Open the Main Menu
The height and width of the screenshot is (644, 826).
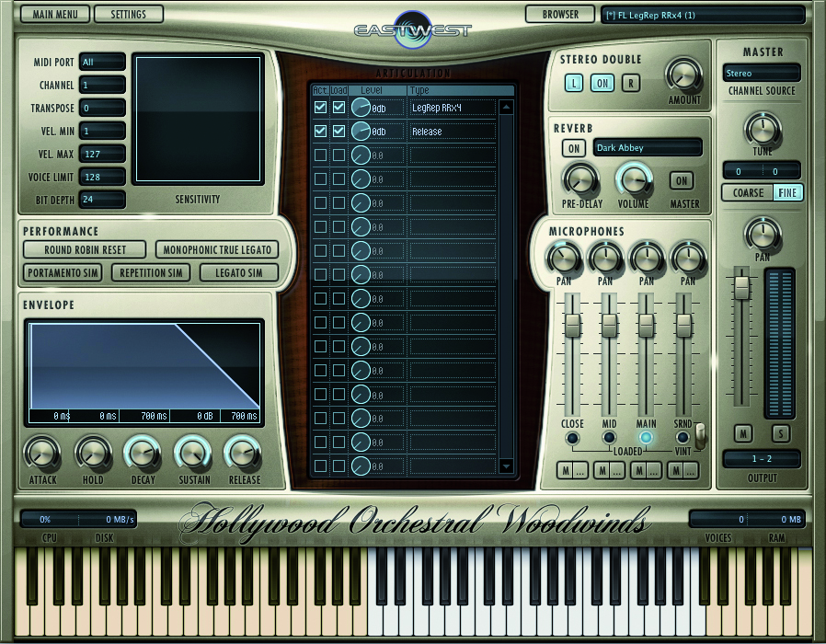(55, 15)
